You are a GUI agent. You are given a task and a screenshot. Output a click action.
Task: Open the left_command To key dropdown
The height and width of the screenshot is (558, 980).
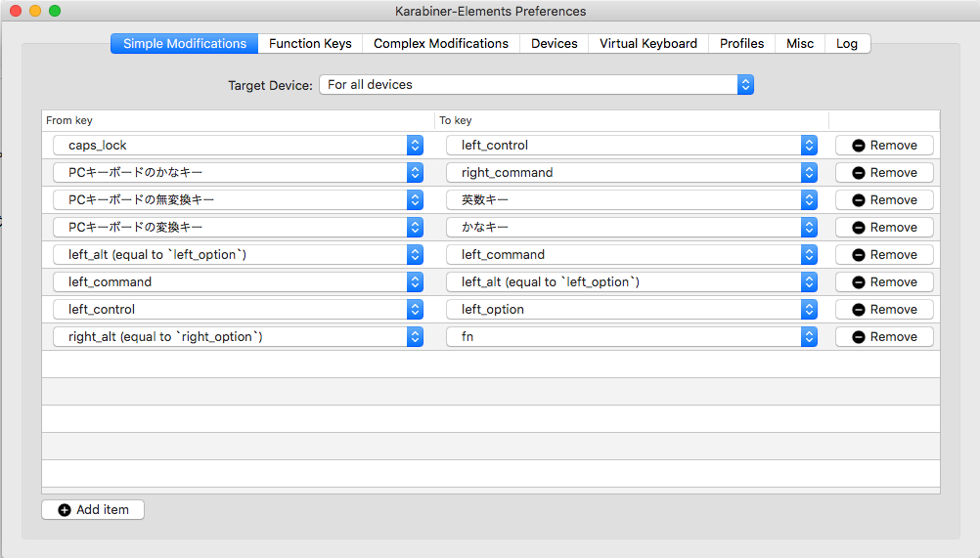click(632, 255)
